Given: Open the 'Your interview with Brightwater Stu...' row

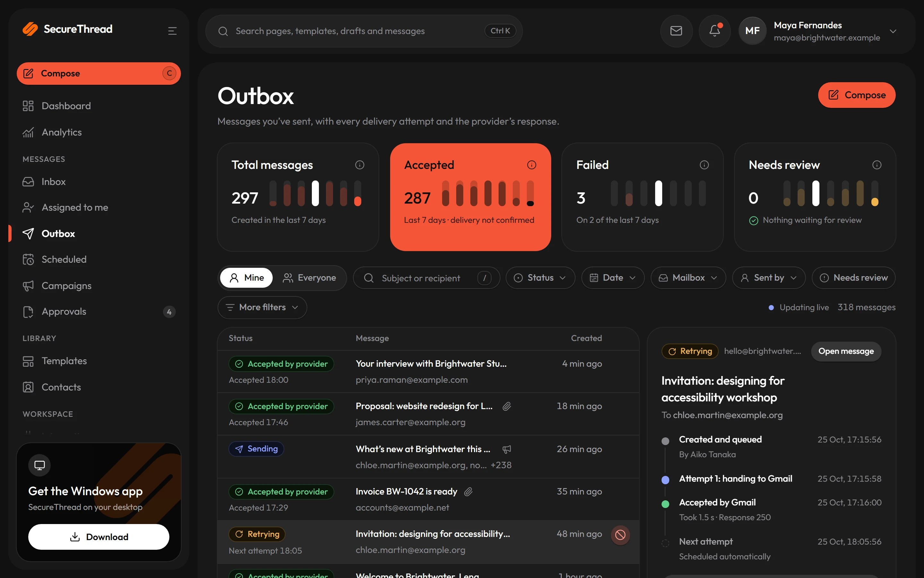Looking at the screenshot, I should pos(428,372).
